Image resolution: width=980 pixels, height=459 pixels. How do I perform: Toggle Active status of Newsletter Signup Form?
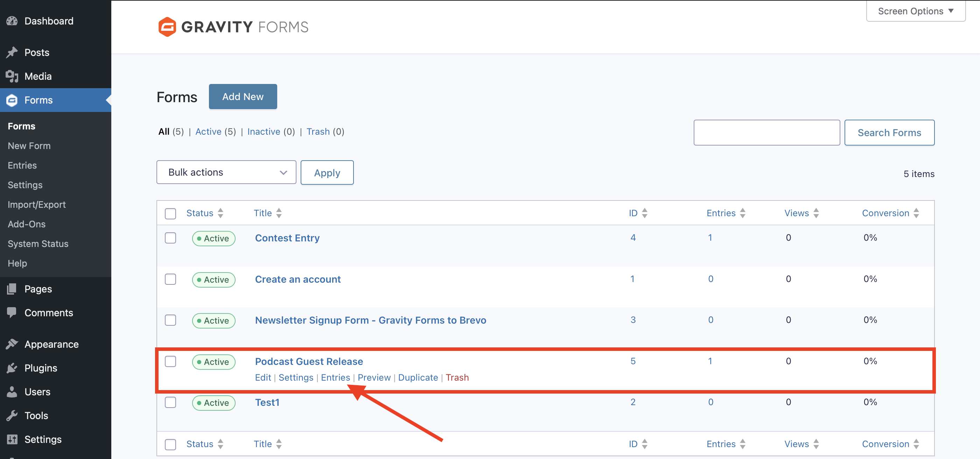213,320
